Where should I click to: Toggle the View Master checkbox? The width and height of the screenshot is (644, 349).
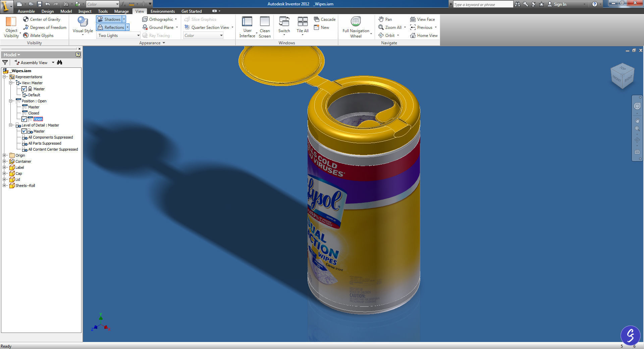[x=24, y=89]
